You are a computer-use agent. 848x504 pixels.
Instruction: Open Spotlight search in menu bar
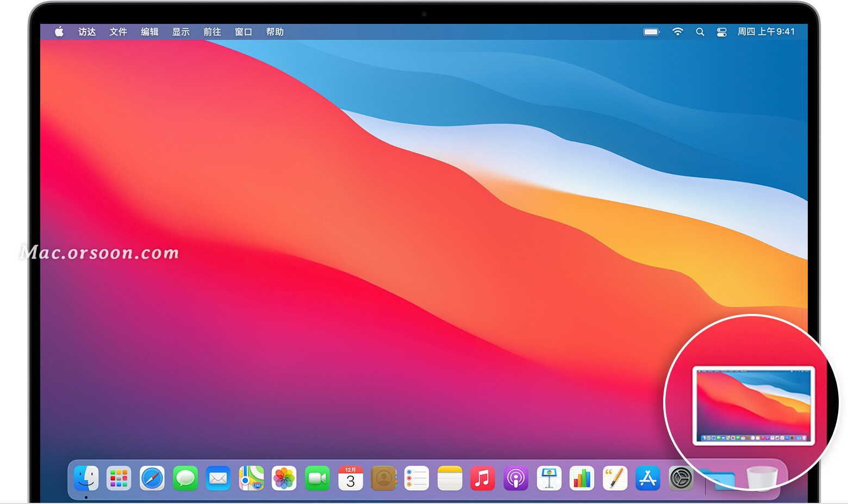click(x=700, y=31)
